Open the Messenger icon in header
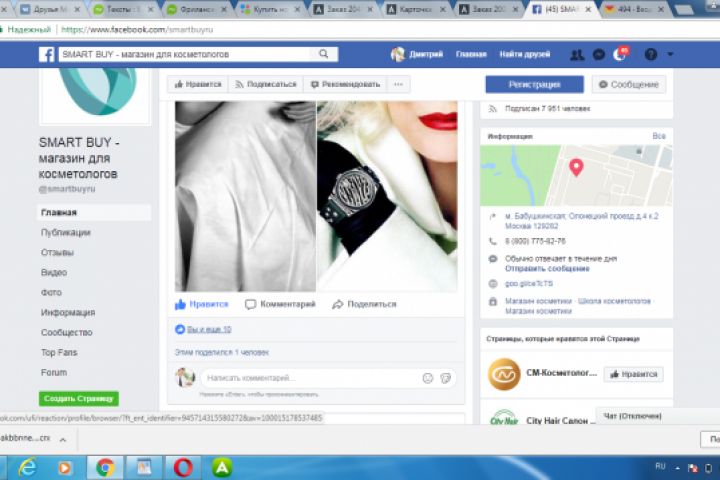Viewport: 720px width, 480px height. point(599,55)
